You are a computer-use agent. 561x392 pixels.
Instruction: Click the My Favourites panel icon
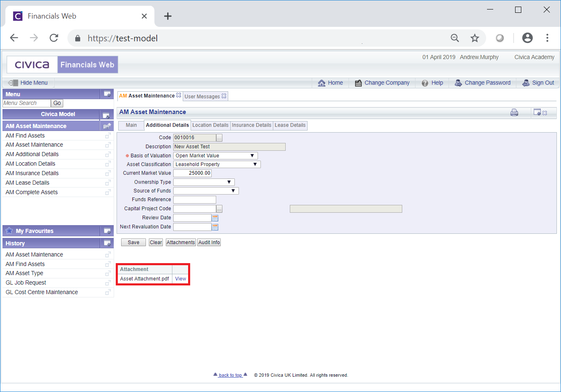107,231
